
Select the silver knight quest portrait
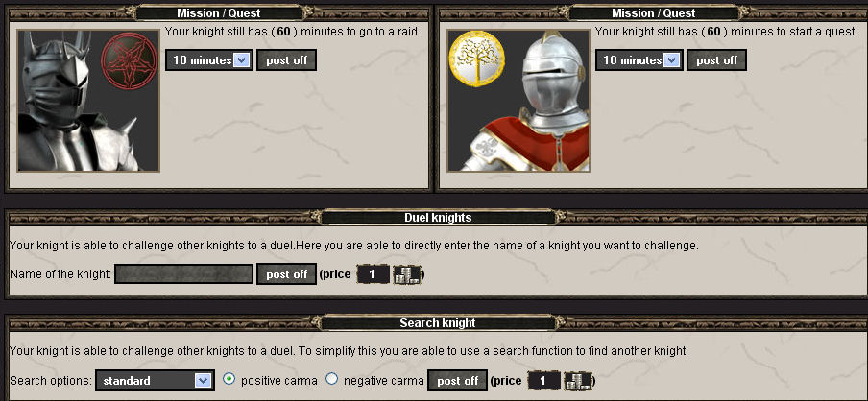click(x=518, y=101)
